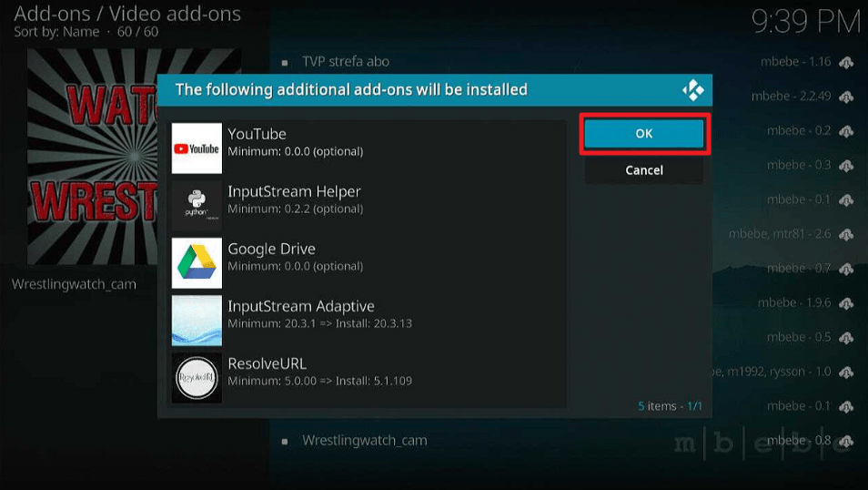Open Wrestlingwatch_cam list entry at bottom
Image resolution: width=868 pixels, height=490 pixels.
pyautogui.click(x=364, y=441)
